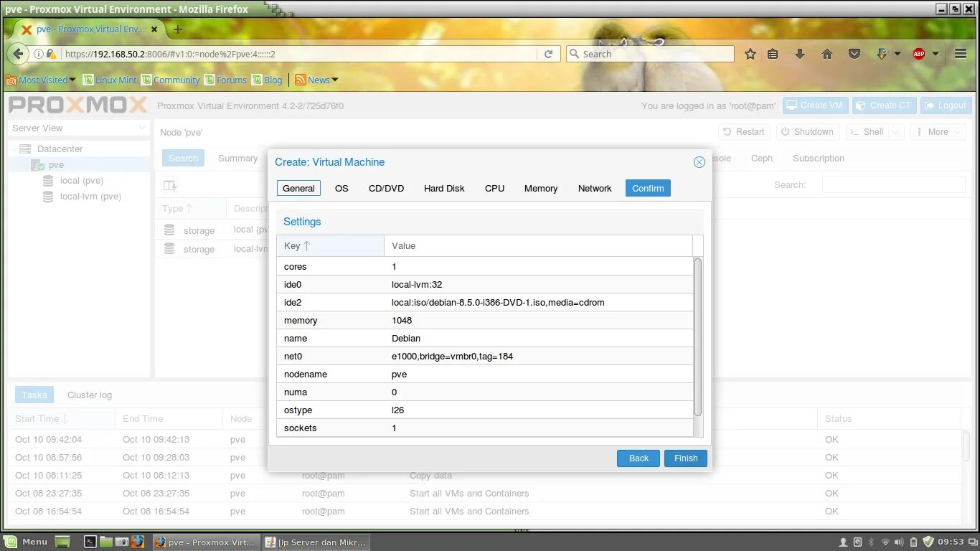
Task: Select the Confirm tab
Action: click(x=648, y=188)
